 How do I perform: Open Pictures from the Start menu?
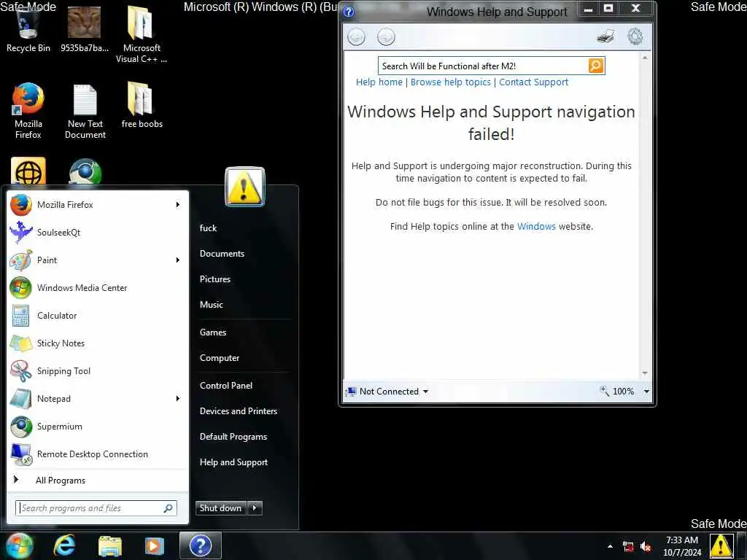215,279
